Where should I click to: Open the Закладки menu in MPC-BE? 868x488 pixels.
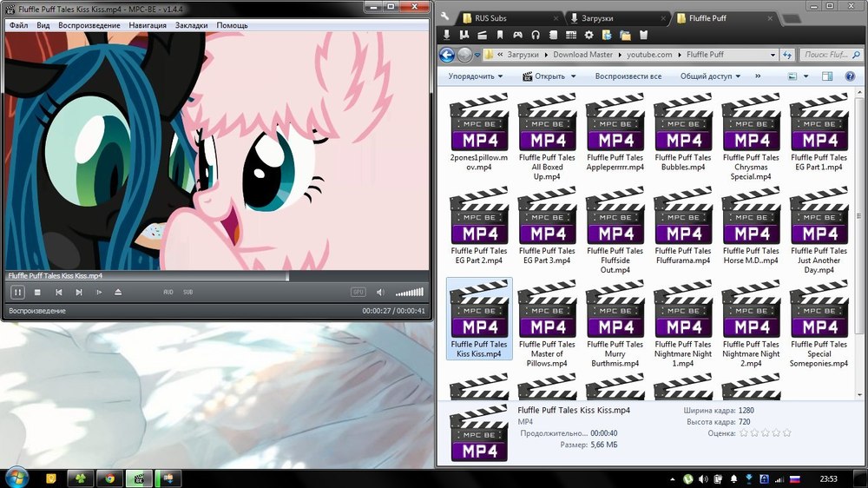191,26
